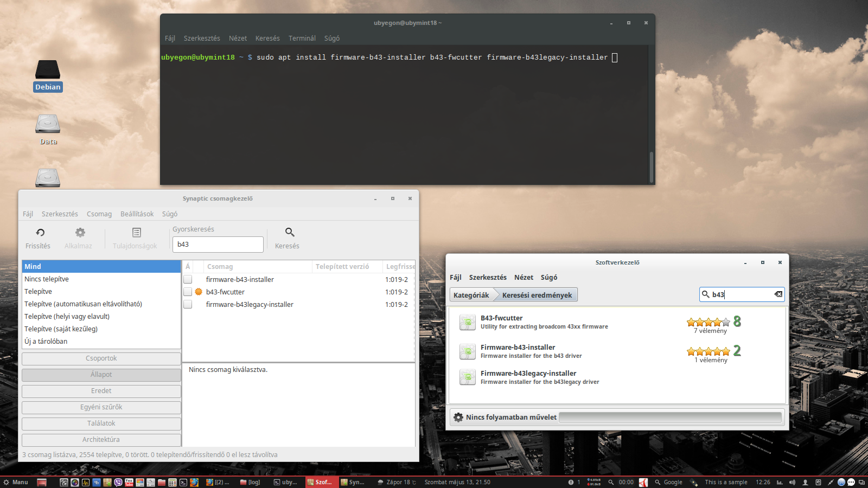Image resolution: width=868 pixels, height=488 pixels.
Task: Click the orange status icon beside b43-fwcutter
Action: coord(199,292)
